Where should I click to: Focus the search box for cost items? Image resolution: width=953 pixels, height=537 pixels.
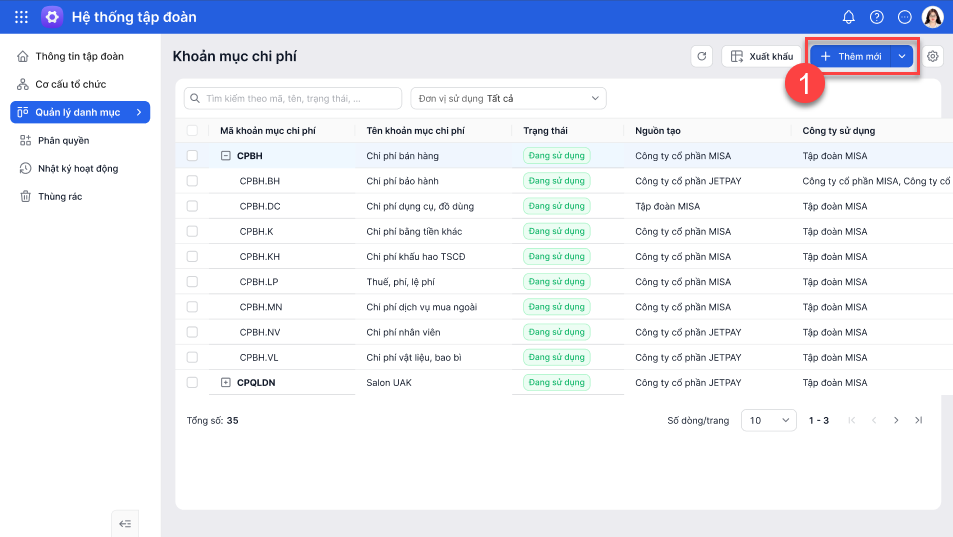(293, 98)
